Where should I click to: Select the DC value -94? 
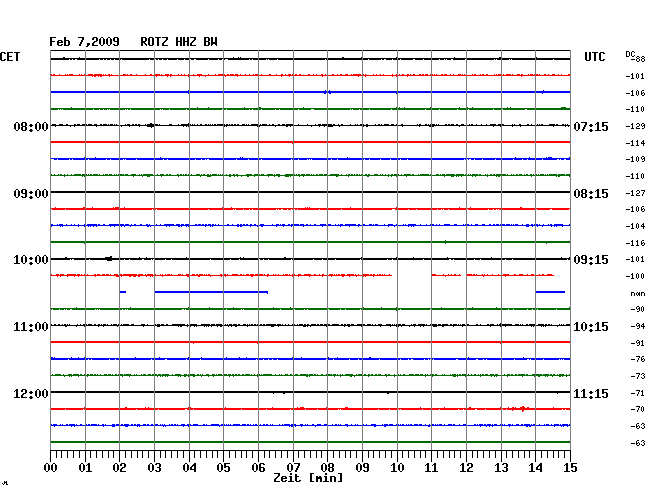click(x=638, y=327)
